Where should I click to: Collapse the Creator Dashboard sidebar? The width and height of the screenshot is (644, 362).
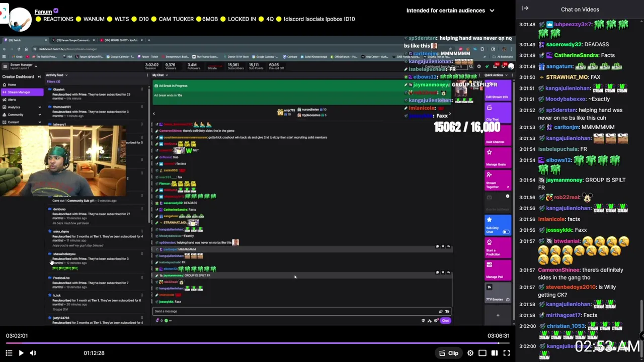(39, 77)
